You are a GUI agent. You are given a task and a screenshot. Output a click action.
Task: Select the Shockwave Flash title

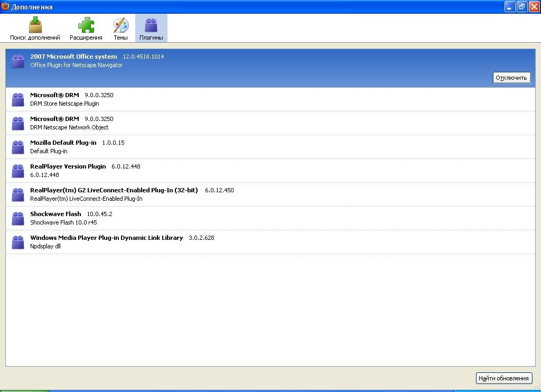[55, 214]
